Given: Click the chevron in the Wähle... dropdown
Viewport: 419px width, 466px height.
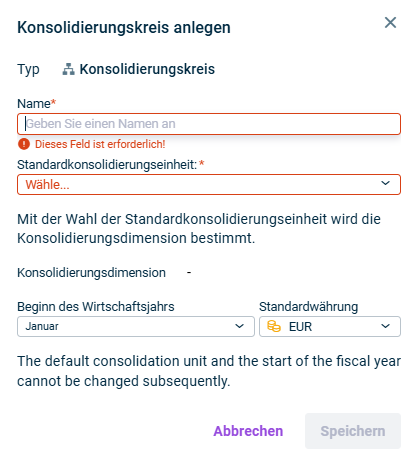Looking at the screenshot, I should coord(385,183).
